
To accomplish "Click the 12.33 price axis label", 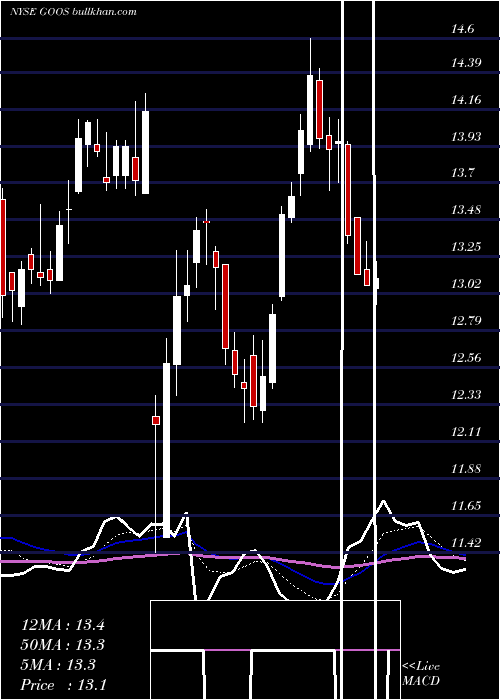I will click(x=466, y=395).
